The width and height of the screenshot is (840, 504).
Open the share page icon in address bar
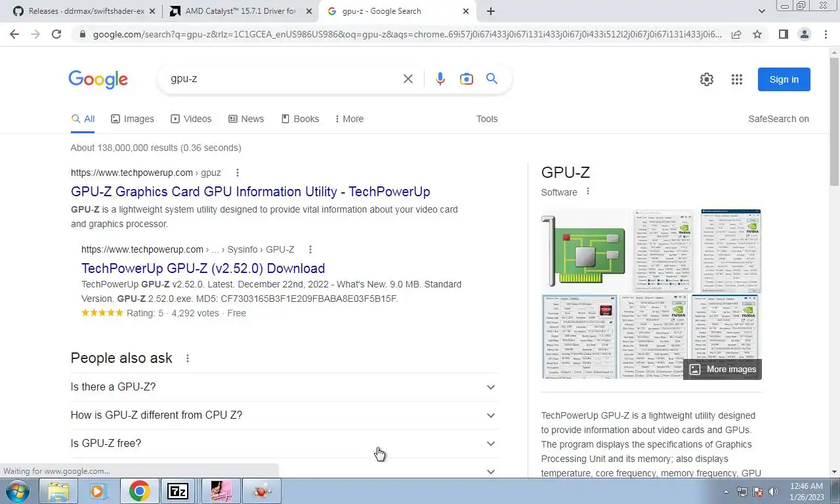pos(736,34)
